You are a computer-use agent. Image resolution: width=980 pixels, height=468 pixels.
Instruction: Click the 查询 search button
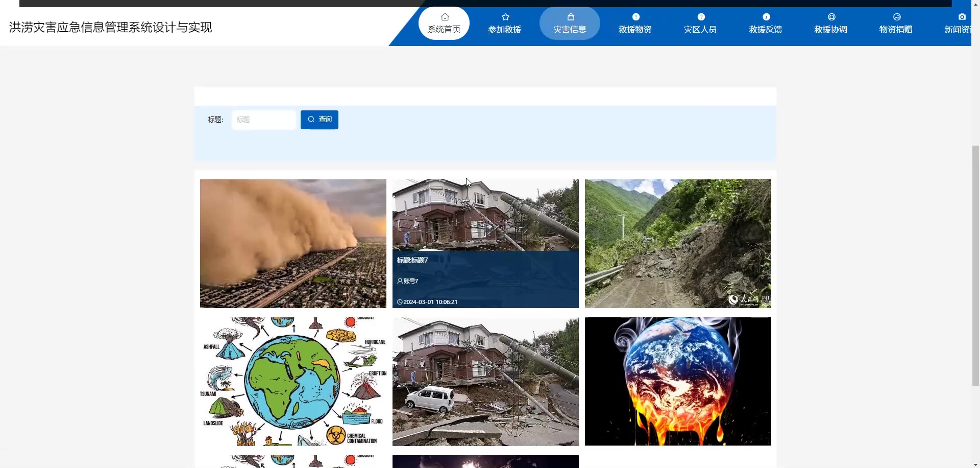click(319, 120)
